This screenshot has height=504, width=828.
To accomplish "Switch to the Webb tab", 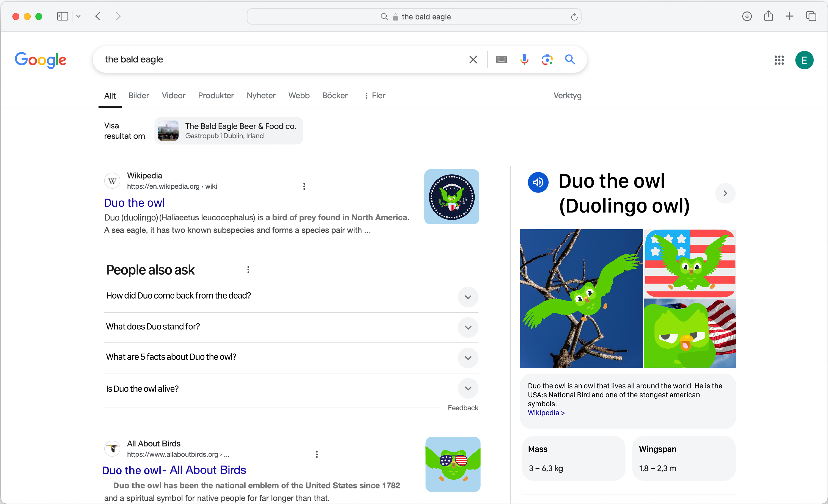I will click(299, 95).
